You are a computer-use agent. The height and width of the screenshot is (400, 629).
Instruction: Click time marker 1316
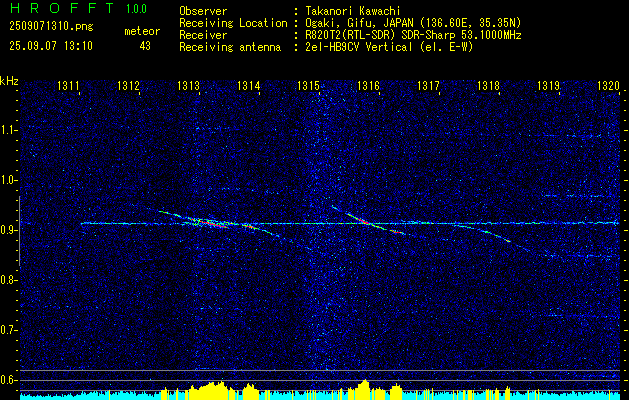click(x=368, y=85)
